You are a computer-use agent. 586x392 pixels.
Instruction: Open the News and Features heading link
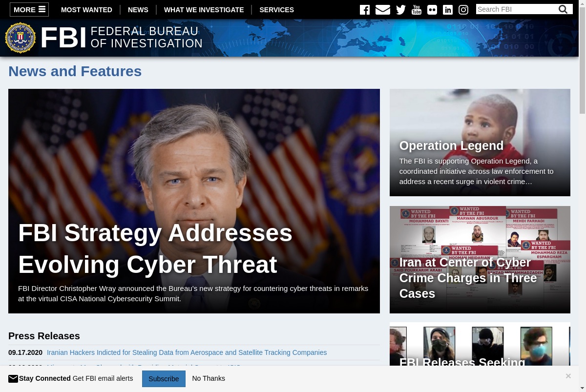point(75,71)
